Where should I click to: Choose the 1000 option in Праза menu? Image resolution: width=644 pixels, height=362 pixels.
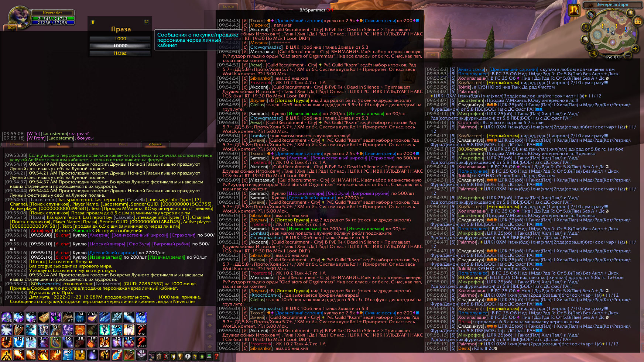[120, 39]
